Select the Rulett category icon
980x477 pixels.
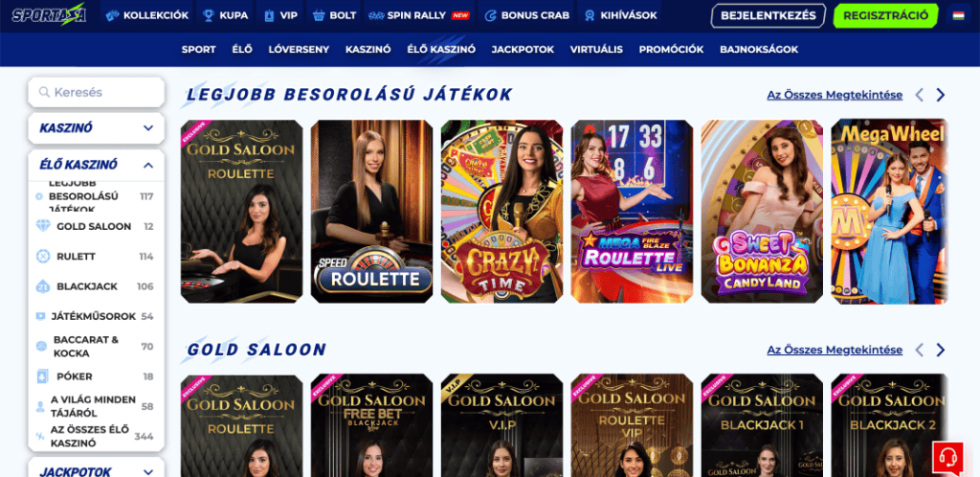[x=43, y=257]
